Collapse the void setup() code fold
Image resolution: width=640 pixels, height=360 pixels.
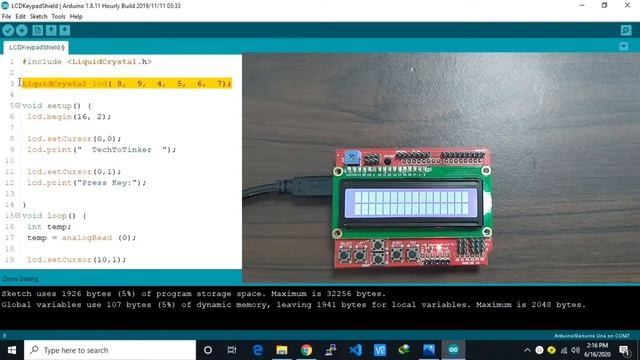tap(18, 105)
